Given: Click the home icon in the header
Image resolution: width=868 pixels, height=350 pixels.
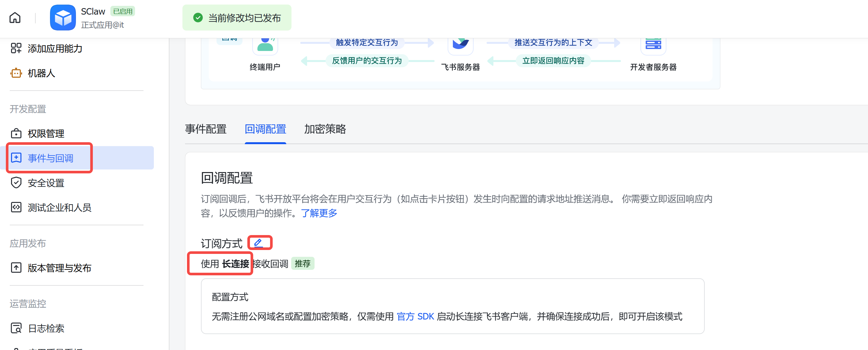Looking at the screenshot, I should pyautogui.click(x=15, y=18).
